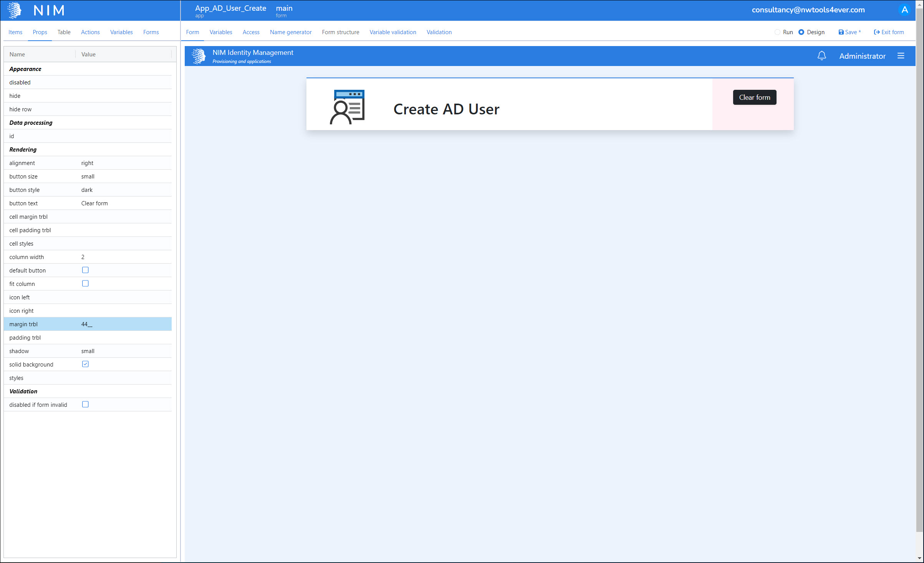
Task: Click the Create AD User card icon
Action: point(347,107)
